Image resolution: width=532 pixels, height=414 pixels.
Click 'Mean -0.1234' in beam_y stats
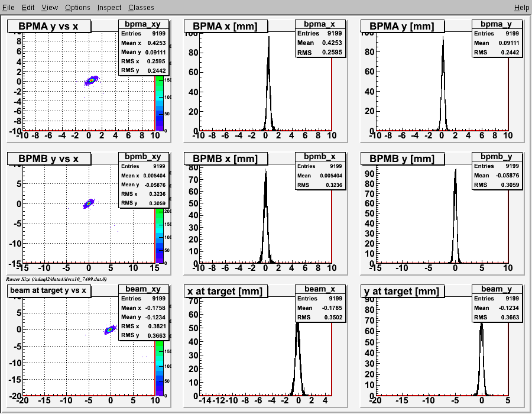(x=497, y=308)
